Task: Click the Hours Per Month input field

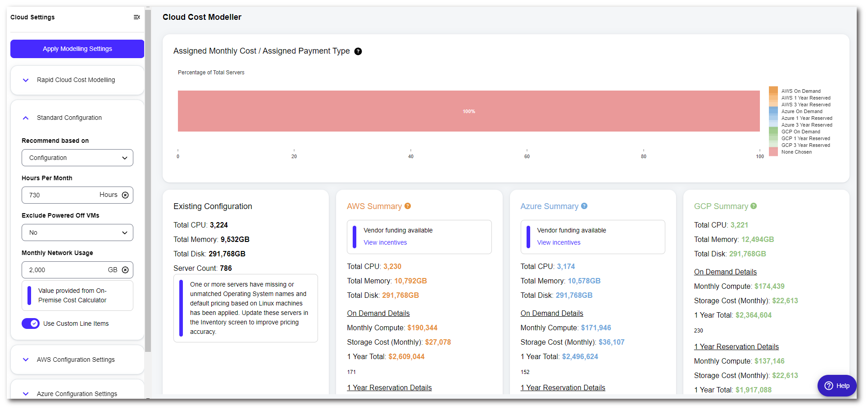Action: (61, 195)
